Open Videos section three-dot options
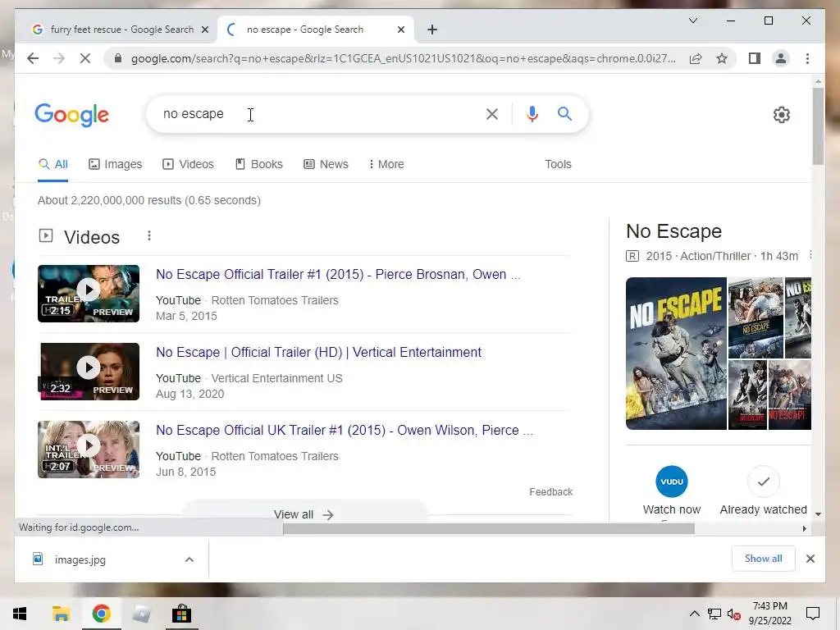The image size is (840, 630). (x=149, y=235)
